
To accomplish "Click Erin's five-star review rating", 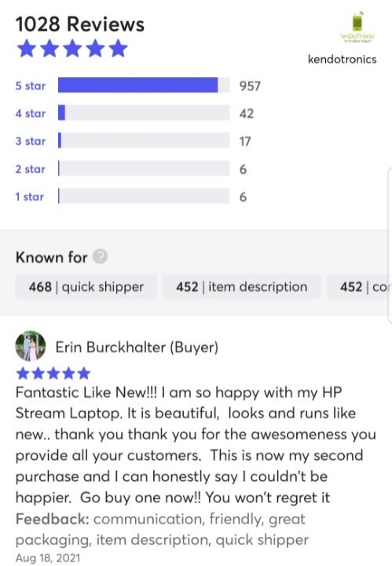I will coord(53,373).
